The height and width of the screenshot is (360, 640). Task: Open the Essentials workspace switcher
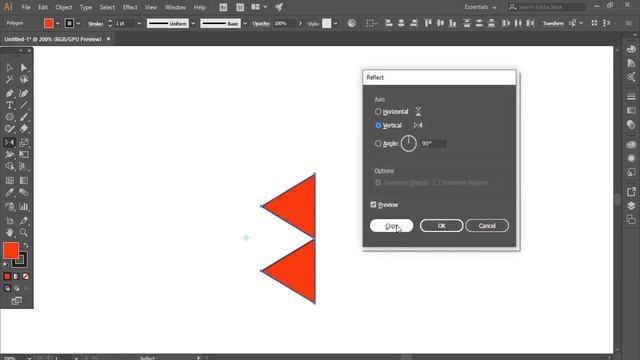480,7
